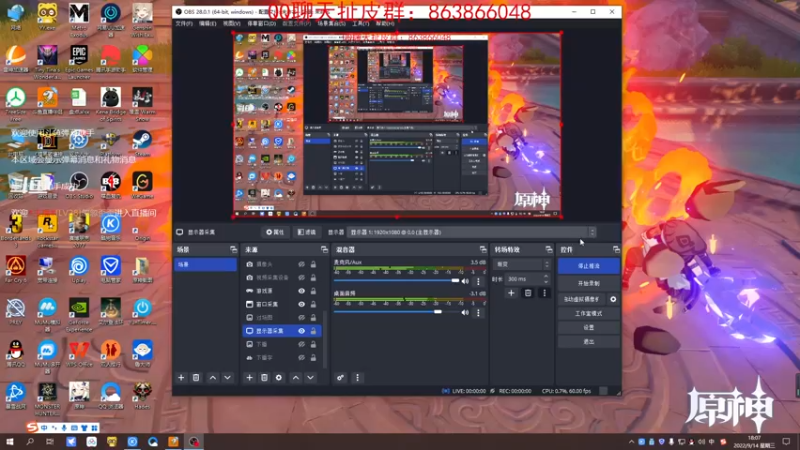Viewport: 800px width, 450px height.
Task: Pop out the Scenes dock panel
Action: 233,249
